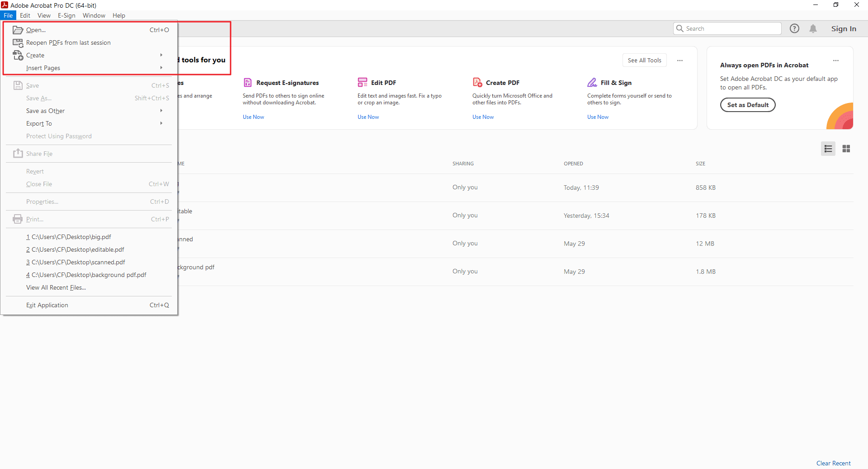Select the Edit PDF tool icon
This screenshot has height=469, width=868.
[362, 82]
